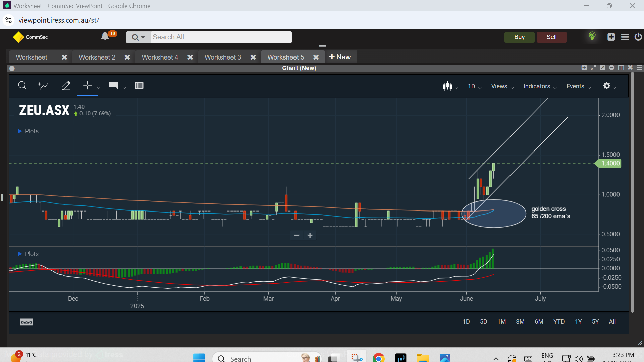Image resolution: width=644 pixels, height=362 pixels.
Task: Click the split panel layout icon
Action: click(x=621, y=68)
